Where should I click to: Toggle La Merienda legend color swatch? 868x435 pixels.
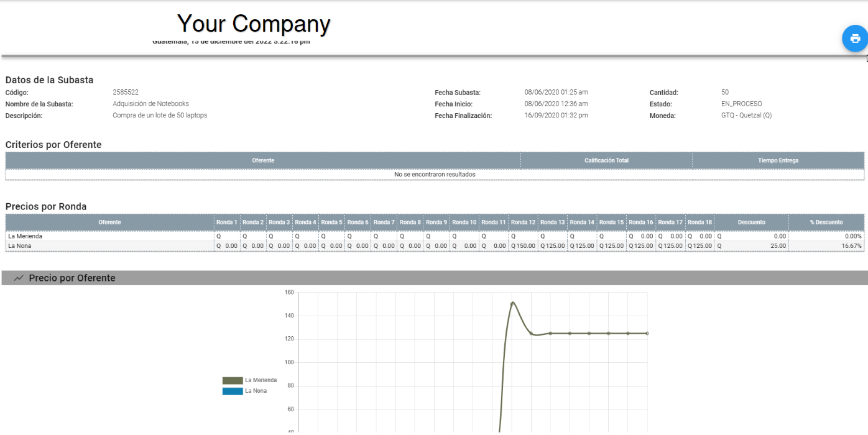coord(233,380)
